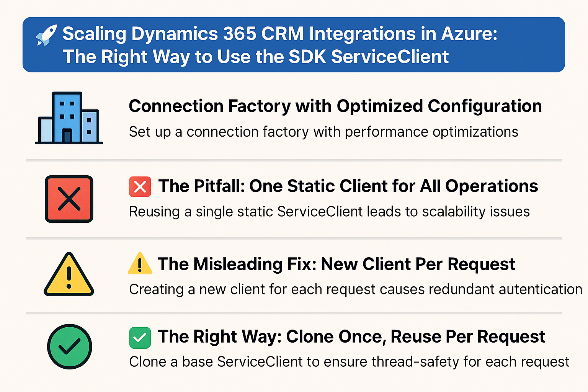Viewport: 588px width, 392px height.
Task: Click the small green checkmark emoji before Right Way
Action: pyautogui.click(x=140, y=338)
